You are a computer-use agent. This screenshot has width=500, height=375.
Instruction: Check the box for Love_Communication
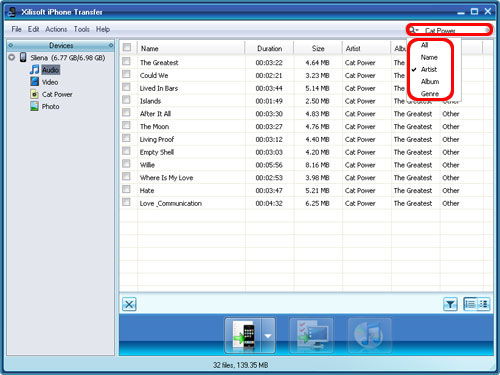click(126, 202)
